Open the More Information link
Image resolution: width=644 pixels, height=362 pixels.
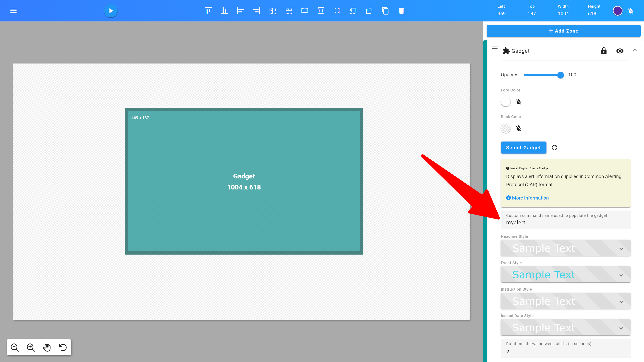coord(528,198)
